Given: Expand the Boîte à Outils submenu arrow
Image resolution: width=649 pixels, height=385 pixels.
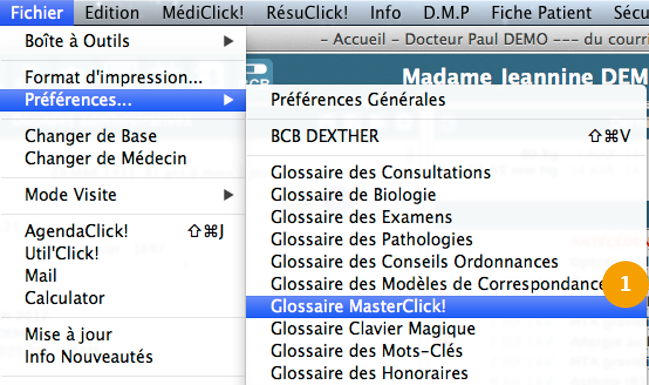Looking at the screenshot, I should pos(228,41).
